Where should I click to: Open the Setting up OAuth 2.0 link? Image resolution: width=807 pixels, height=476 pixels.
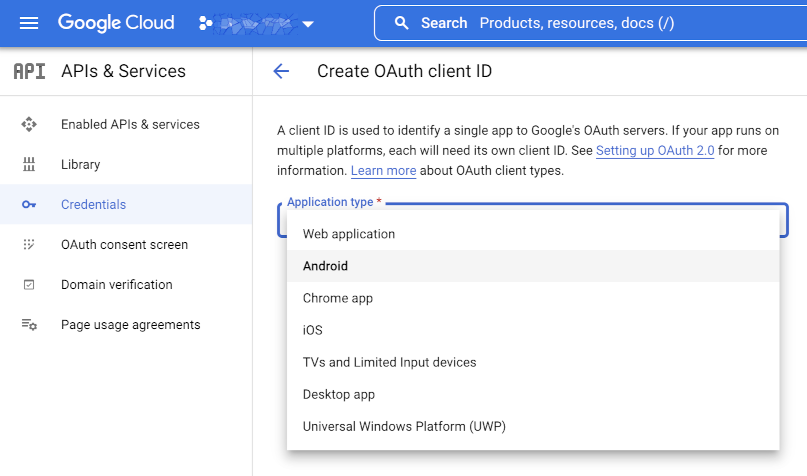[655, 151]
